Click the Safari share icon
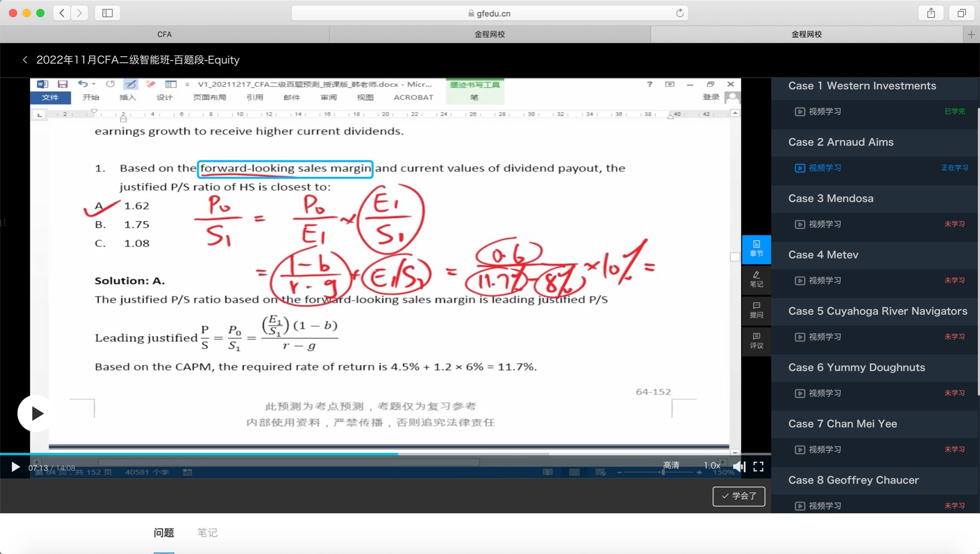 tap(931, 13)
